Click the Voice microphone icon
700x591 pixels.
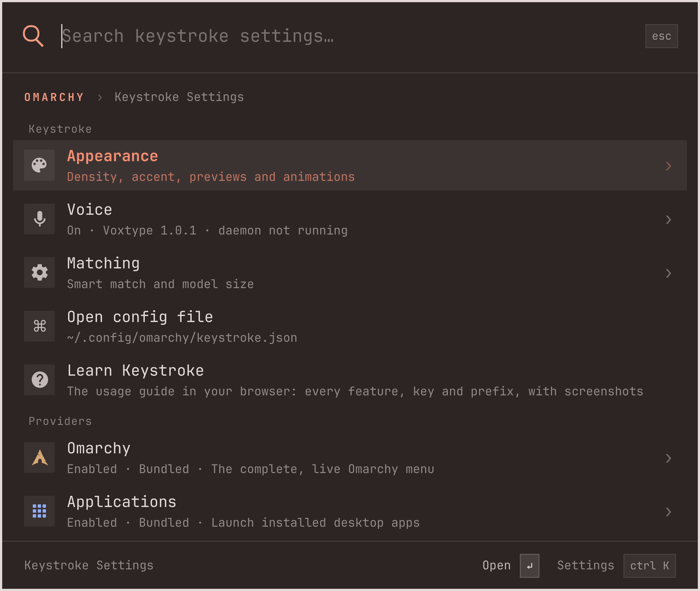click(x=39, y=219)
